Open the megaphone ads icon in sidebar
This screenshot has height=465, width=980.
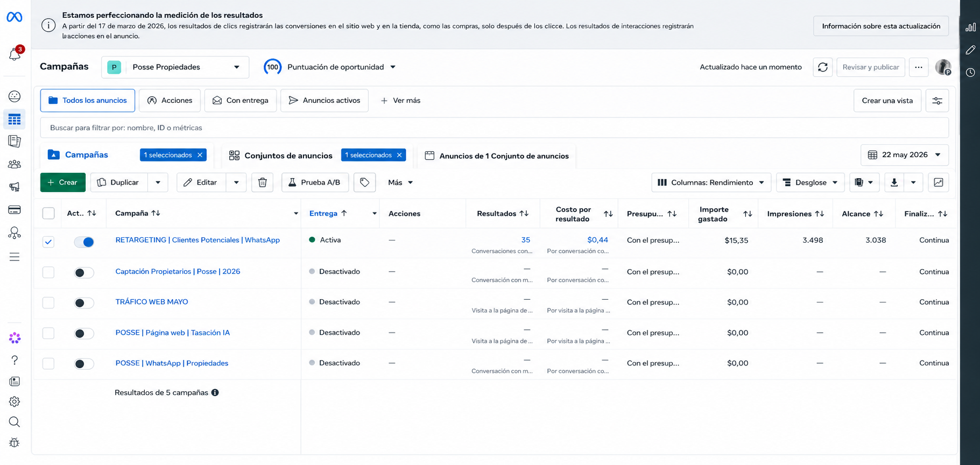tap(15, 187)
